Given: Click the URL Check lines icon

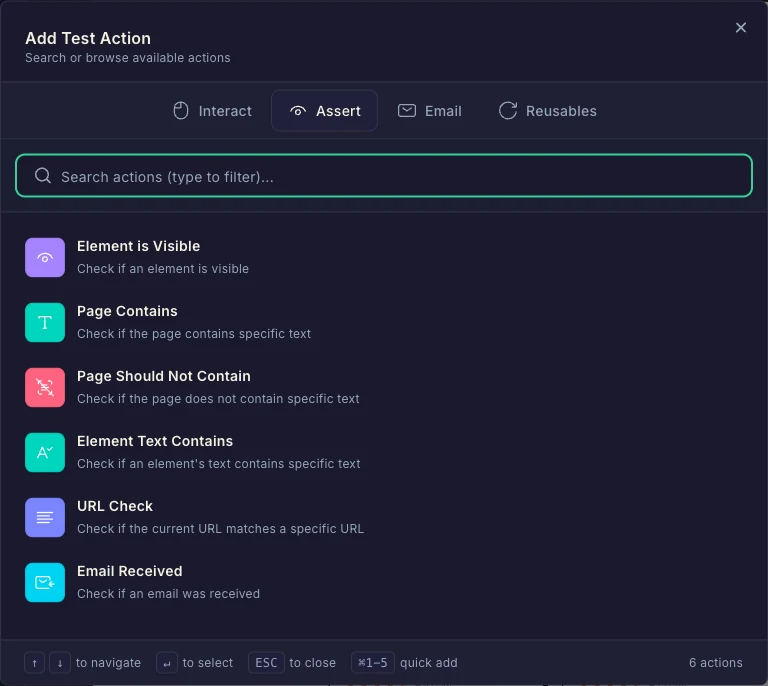Looking at the screenshot, I should click(x=45, y=518).
